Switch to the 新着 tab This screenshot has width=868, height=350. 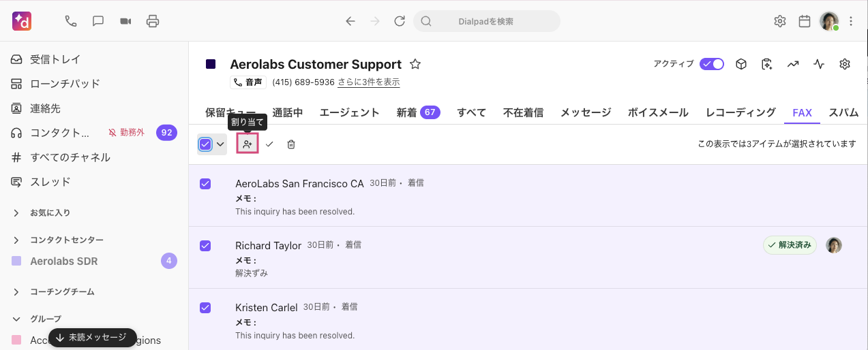(x=418, y=112)
